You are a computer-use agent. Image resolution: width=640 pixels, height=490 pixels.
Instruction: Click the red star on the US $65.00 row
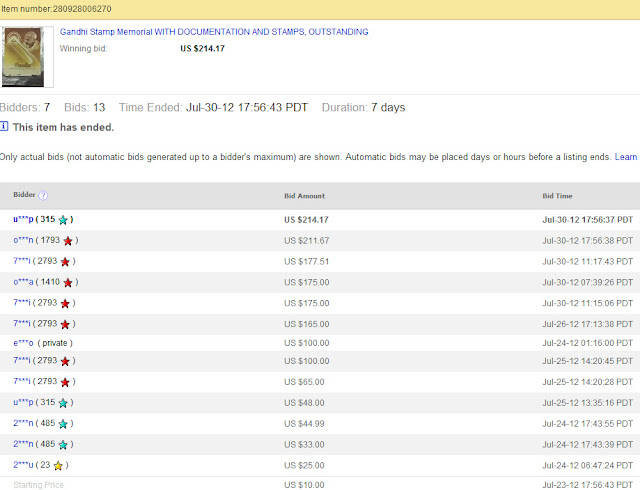pos(65,382)
